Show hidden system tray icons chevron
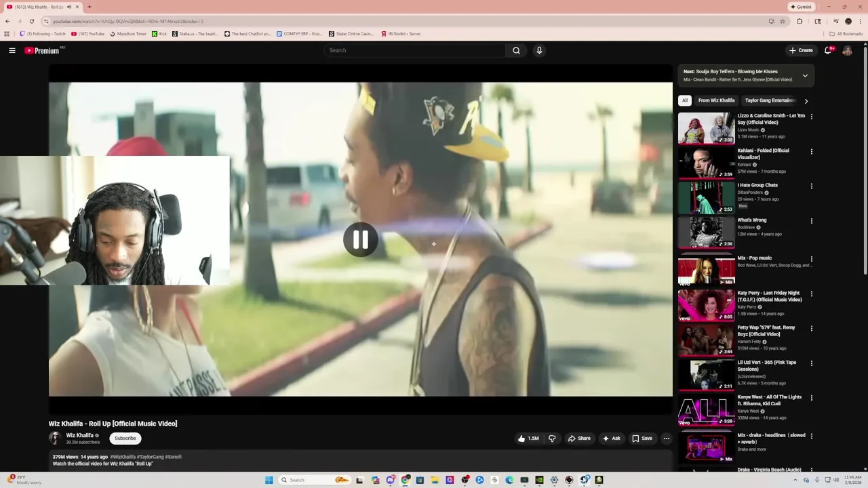The image size is (868, 488). pos(795,480)
